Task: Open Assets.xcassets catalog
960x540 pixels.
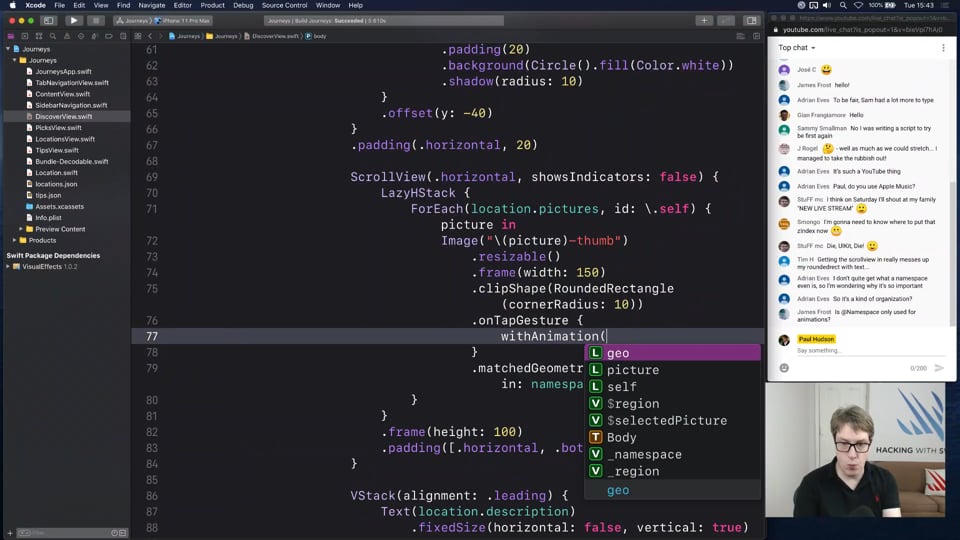Action: click(x=59, y=206)
